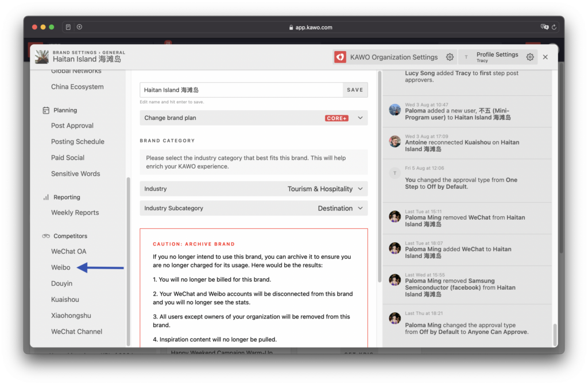Select Paid Social in sidebar
Screen dimensions: 588x385
[68, 158]
